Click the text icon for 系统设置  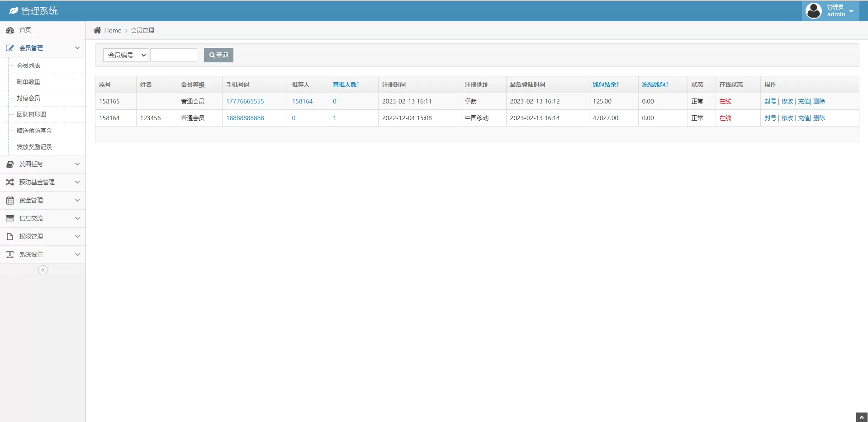coord(10,254)
